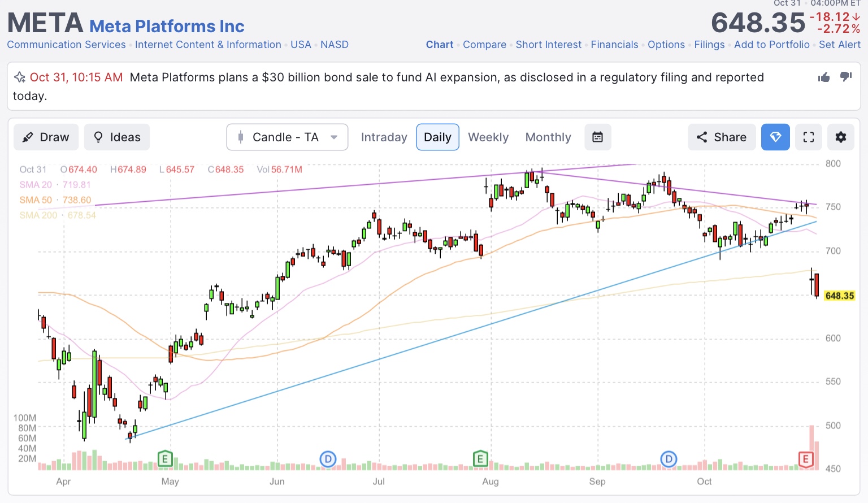The height and width of the screenshot is (503, 868).
Task: Go to the Financials tab
Action: point(614,45)
